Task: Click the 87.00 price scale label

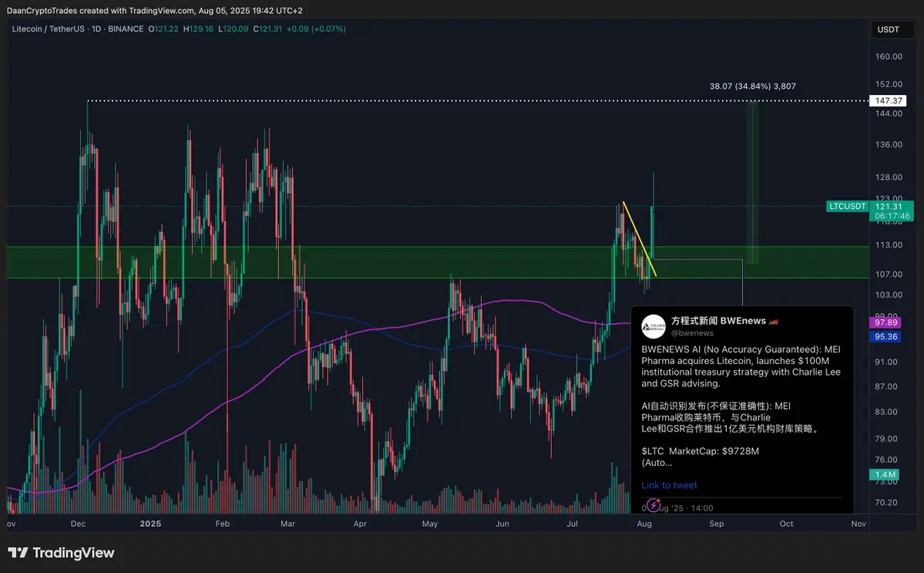Action: (886, 386)
